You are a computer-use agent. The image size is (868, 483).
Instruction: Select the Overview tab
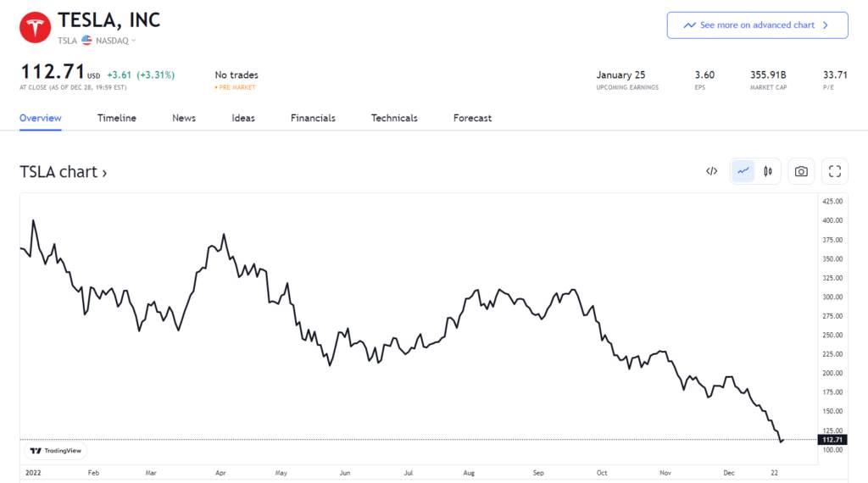(x=41, y=118)
